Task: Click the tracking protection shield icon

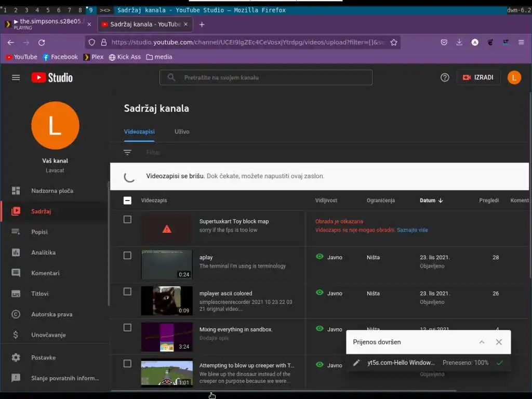Action: 92,43
